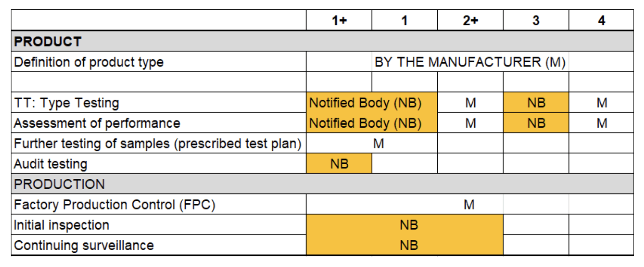644x267 pixels.
Task: Click the orange NB cell for Initial inspection
Action: (405, 225)
